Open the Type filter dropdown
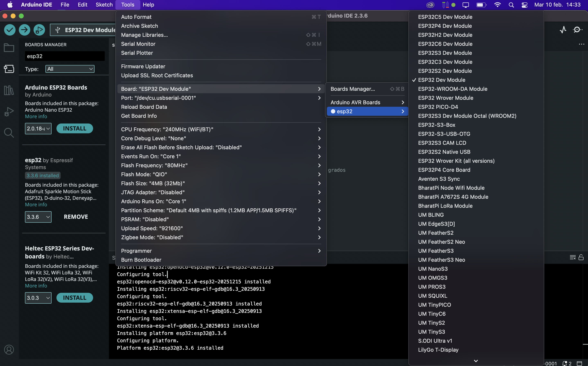The width and height of the screenshot is (588, 366). point(70,69)
